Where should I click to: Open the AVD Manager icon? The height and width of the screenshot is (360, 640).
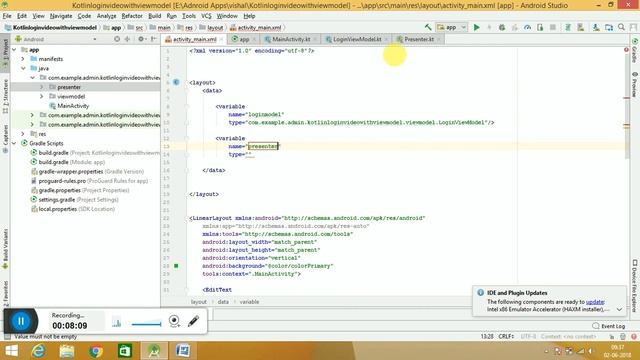click(x=580, y=27)
